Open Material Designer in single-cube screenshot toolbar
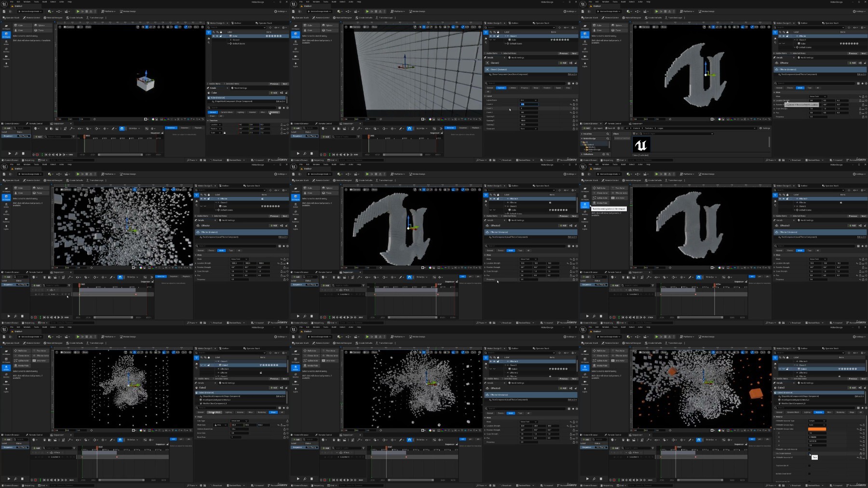The width and height of the screenshot is (868, 488). (x=53, y=18)
